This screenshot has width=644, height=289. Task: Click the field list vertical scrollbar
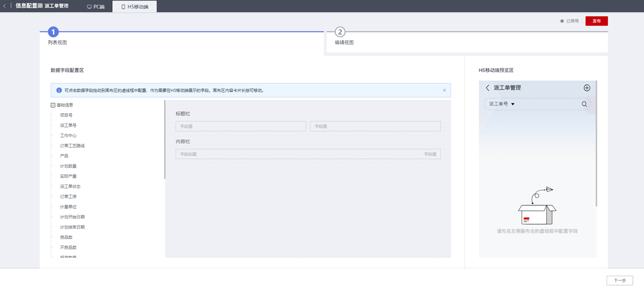click(x=165, y=144)
